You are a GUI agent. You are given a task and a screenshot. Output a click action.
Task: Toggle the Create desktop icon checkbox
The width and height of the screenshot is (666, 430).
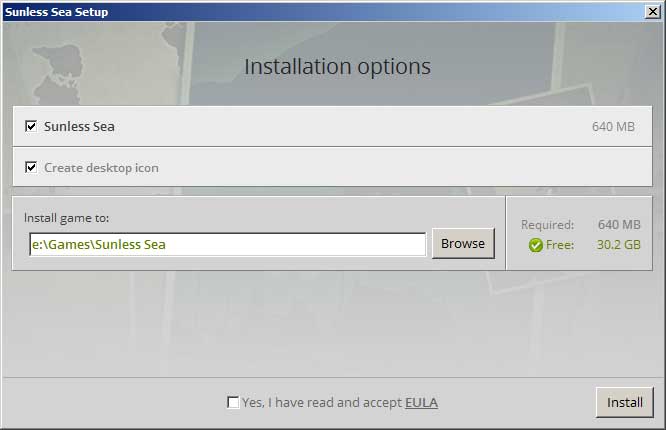tap(31, 167)
